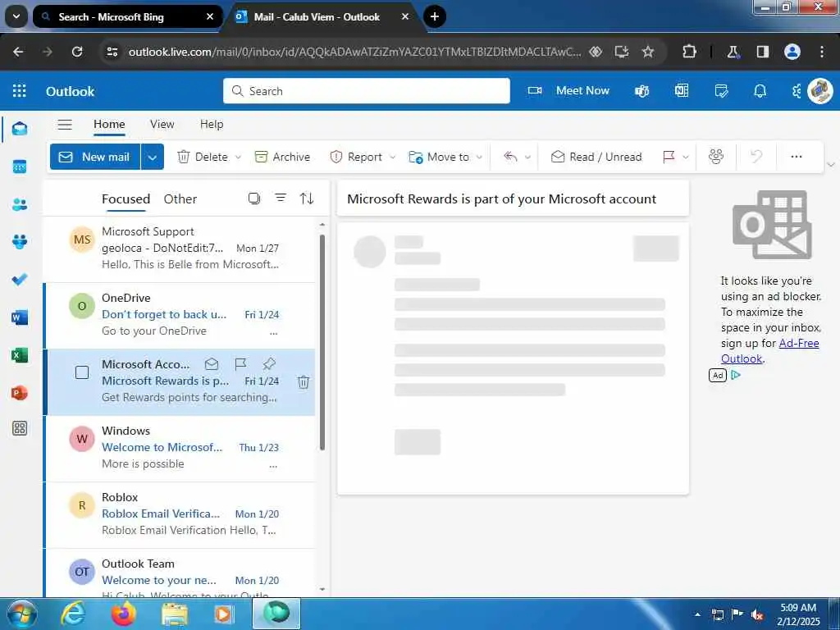Click the Meet Now button
Screen dimensions: 840x630
pyautogui.click(x=568, y=91)
